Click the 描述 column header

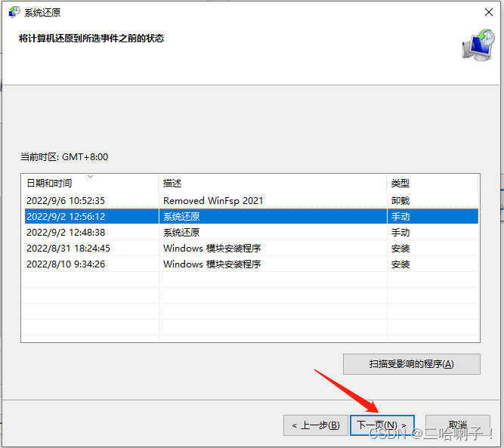click(x=273, y=183)
